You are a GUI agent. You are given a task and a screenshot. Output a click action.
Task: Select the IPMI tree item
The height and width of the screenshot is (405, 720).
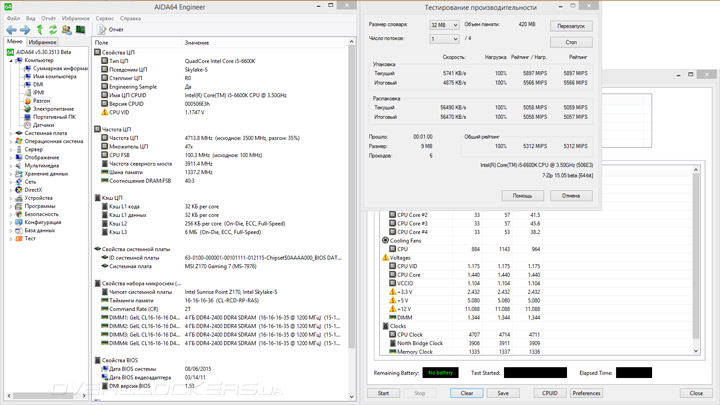(x=39, y=92)
